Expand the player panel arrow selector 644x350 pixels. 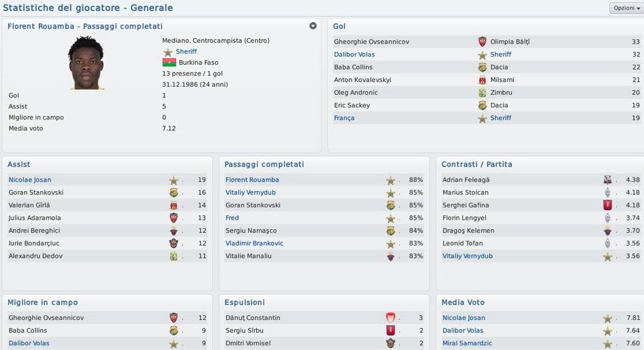click(x=313, y=26)
